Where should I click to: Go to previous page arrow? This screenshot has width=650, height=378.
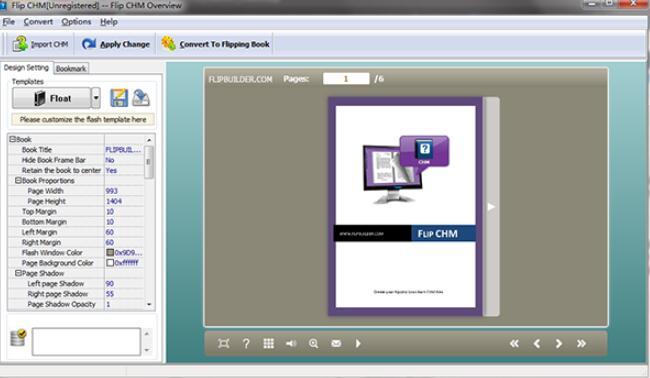(x=537, y=343)
